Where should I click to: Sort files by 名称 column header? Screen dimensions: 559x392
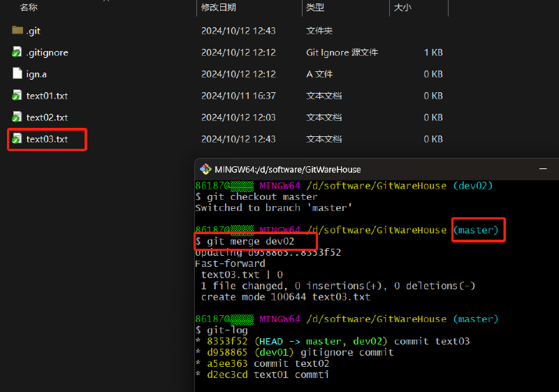pos(29,8)
